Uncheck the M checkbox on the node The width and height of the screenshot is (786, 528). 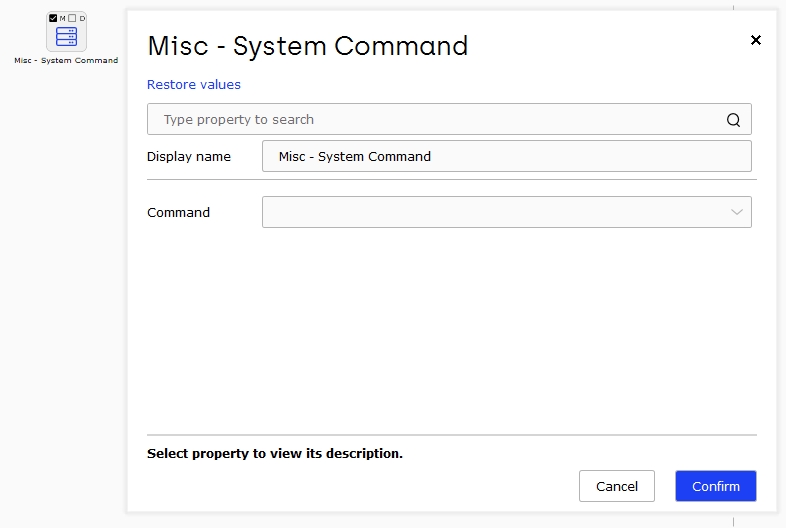[x=53, y=18]
